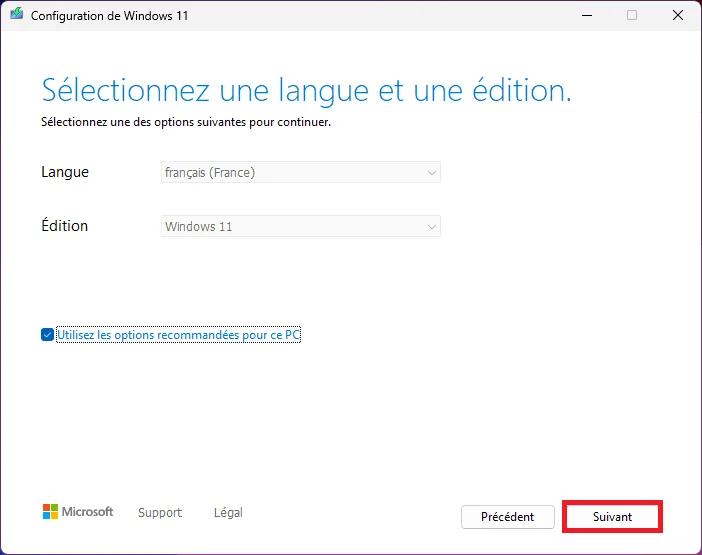Click the Précédent button

pyautogui.click(x=508, y=517)
